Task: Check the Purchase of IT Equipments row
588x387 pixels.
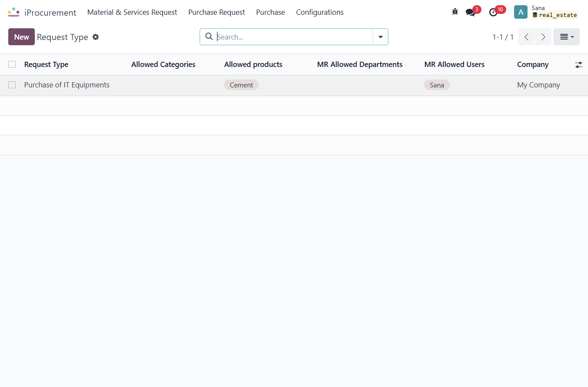Action: point(12,85)
